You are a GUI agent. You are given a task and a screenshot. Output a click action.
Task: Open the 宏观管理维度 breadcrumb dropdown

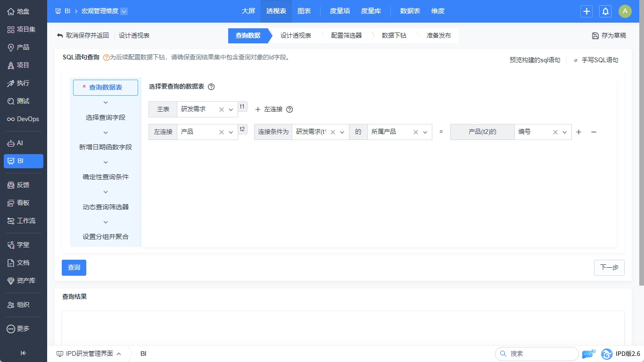124,11
